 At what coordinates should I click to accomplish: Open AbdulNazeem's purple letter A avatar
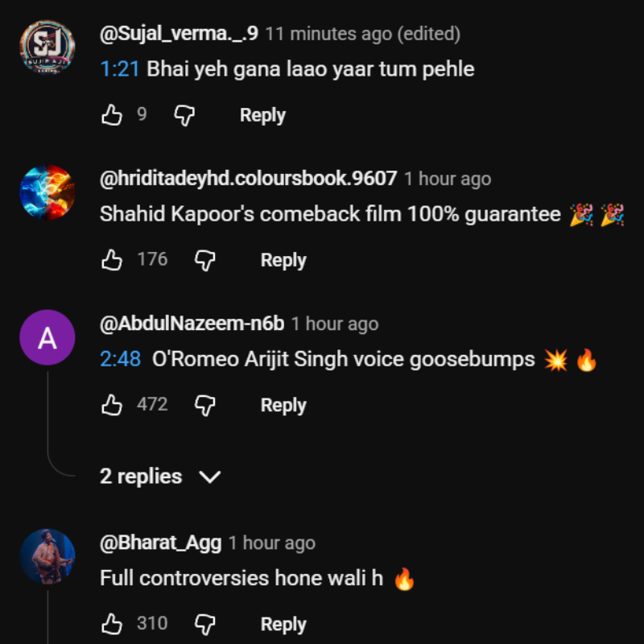(47, 338)
